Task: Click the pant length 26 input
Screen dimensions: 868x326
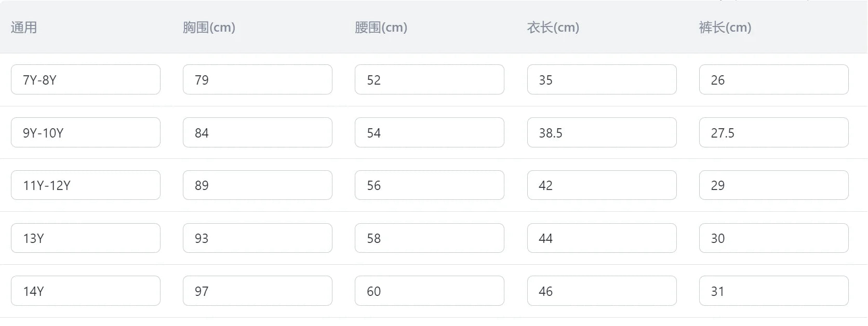Action: [773, 79]
